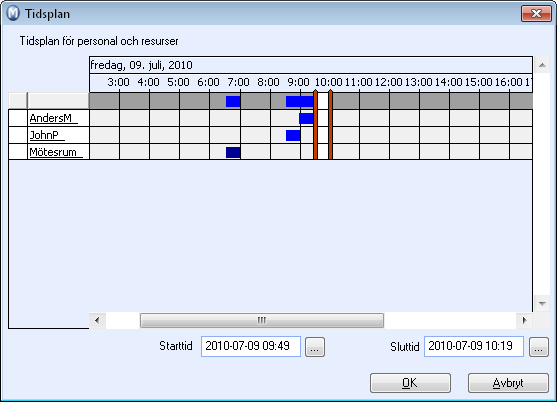Click the left orange start-time marker
This screenshot has height=402, width=557.
[315, 124]
